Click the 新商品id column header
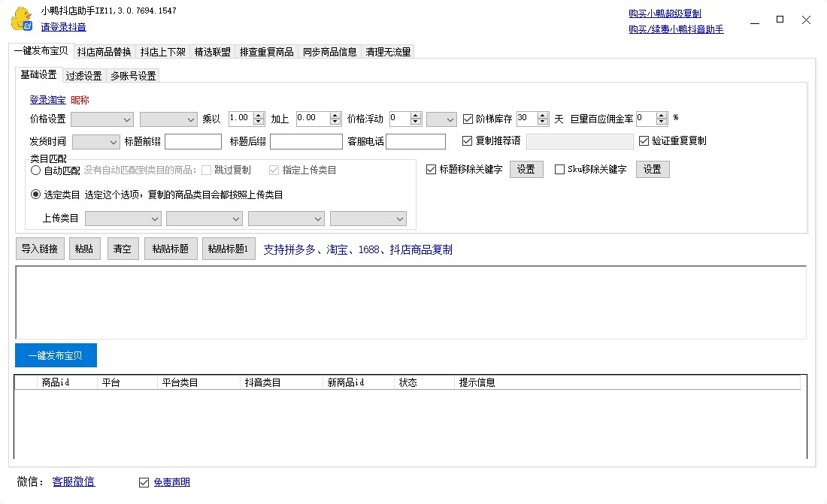This screenshot has width=827, height=504. coord(359,383)
